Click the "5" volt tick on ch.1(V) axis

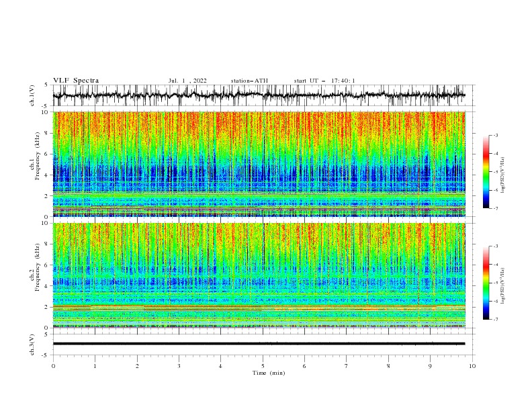tap(46, 85)
